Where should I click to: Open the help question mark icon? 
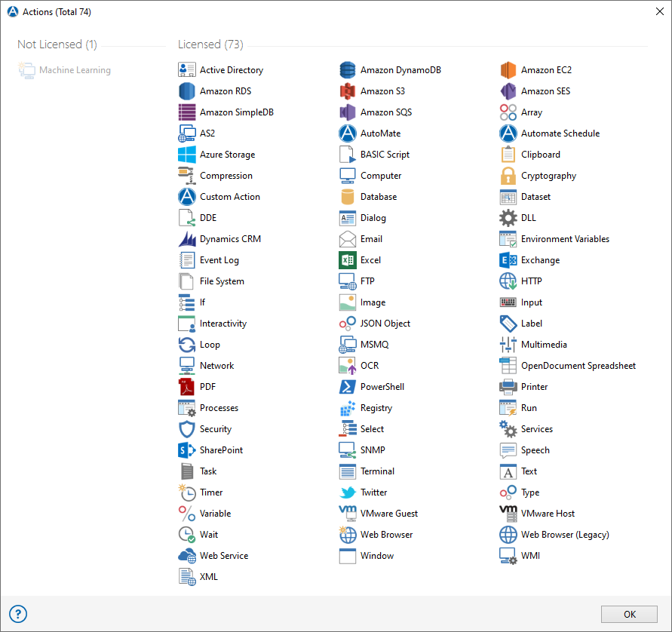click(18, 614)
